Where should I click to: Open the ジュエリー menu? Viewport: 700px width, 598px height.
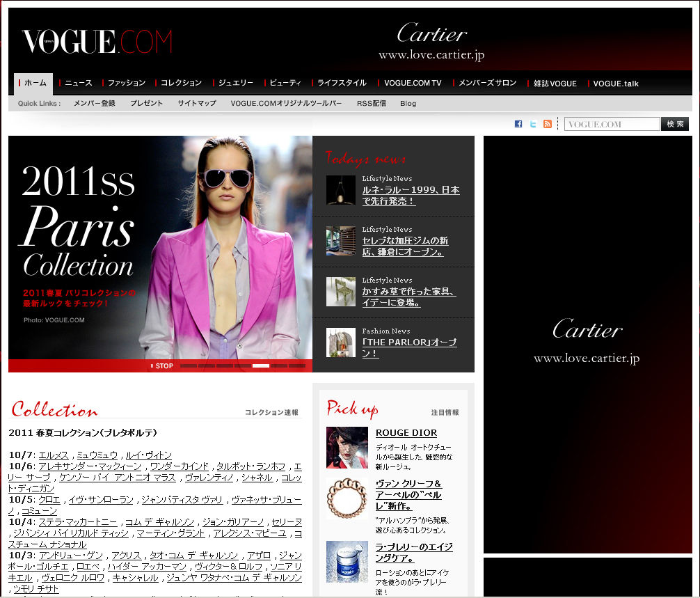[x=235, y=83]
